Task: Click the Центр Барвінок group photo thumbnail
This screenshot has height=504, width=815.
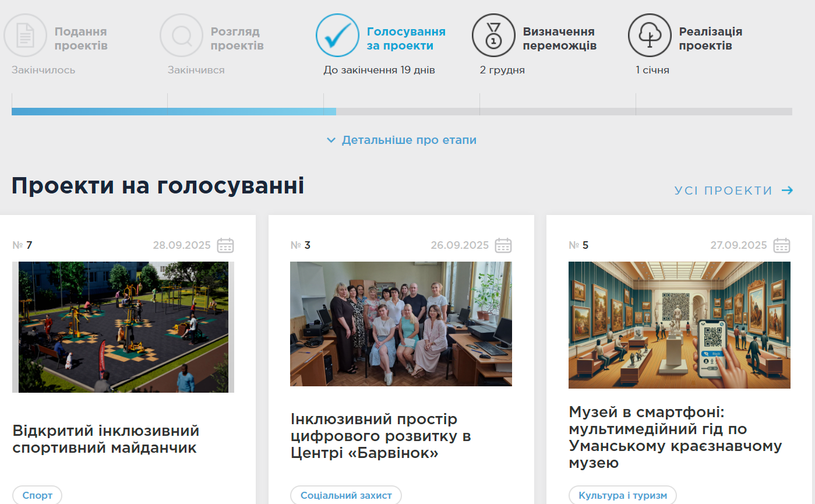Action: (x=401, y=324)
